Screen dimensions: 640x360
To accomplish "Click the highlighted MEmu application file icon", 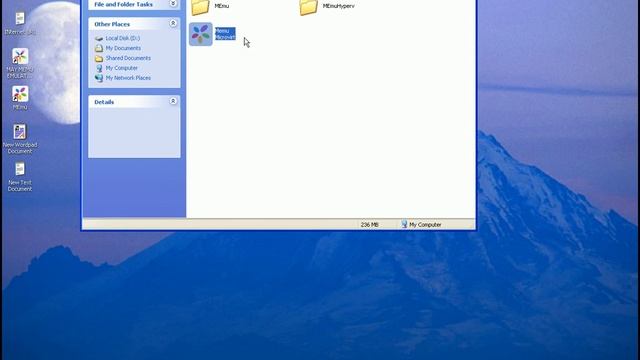I will (200, 34).
